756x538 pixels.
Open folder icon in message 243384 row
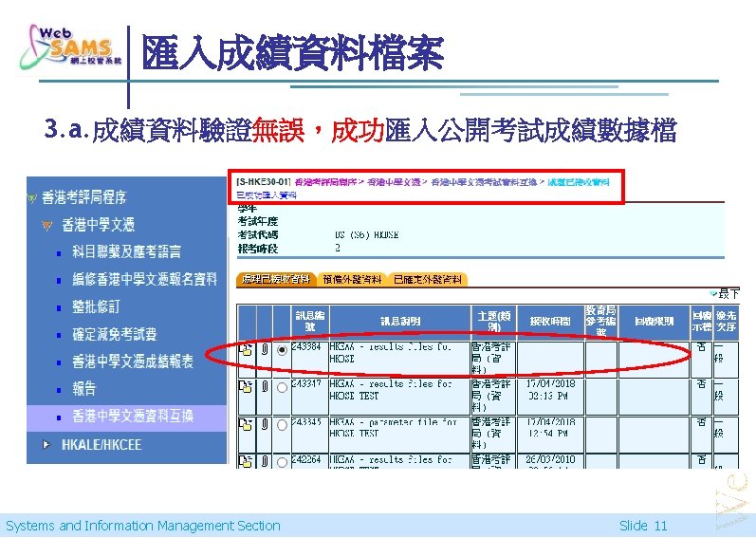click(x=246, y=350)
